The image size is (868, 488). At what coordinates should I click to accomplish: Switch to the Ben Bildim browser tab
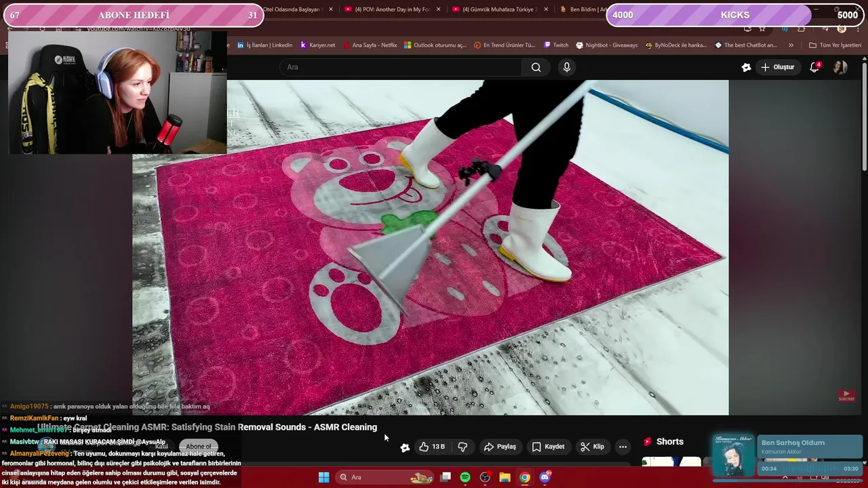(583, 9)
